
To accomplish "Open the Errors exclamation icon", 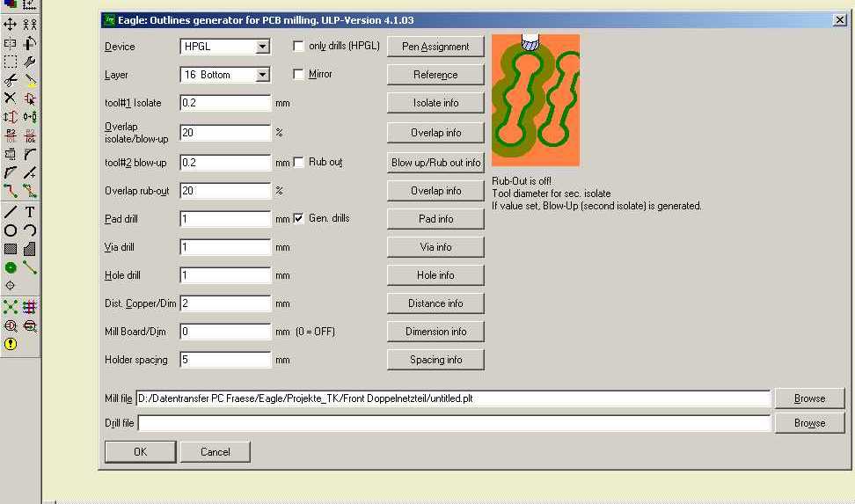I will point(10,344).
